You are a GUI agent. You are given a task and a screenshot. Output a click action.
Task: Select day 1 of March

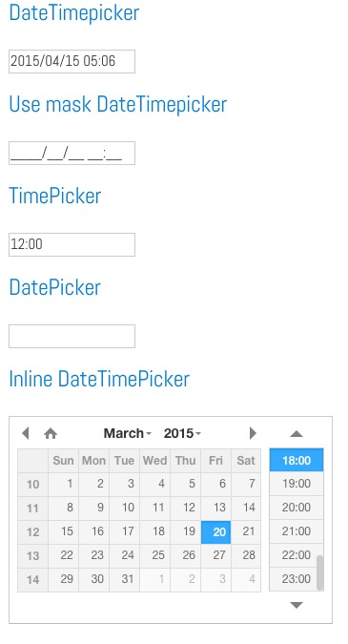tap(64, 485)
